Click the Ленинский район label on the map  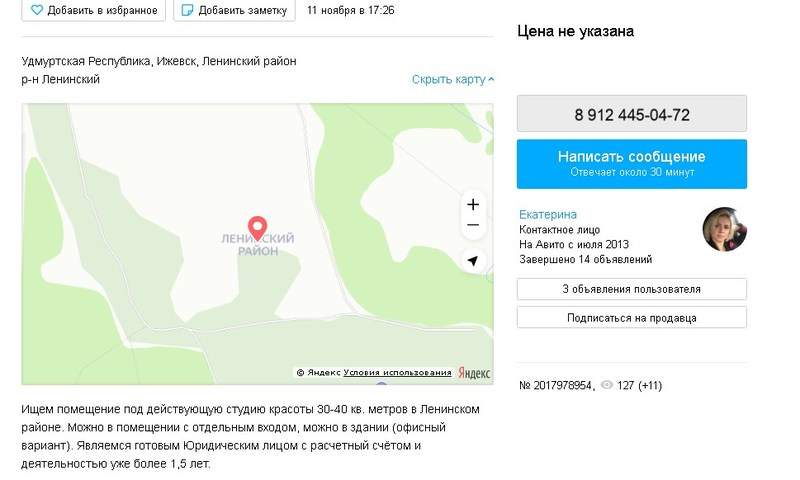[258, 245]
